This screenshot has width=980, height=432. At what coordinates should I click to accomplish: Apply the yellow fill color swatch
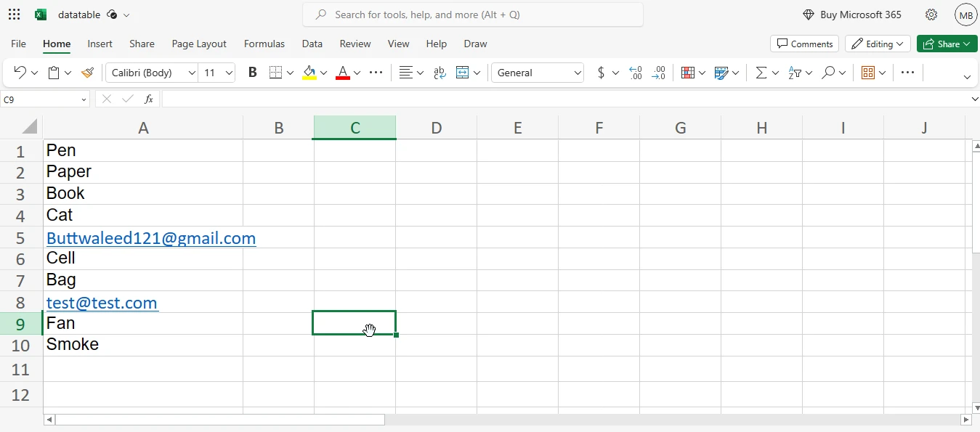309,73
